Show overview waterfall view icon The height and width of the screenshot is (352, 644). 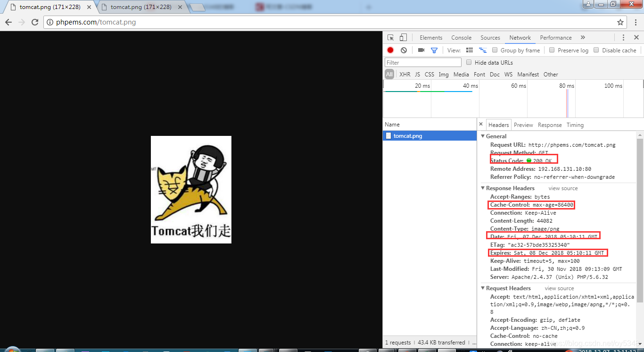pyautogui.click(x=483, y=50)
